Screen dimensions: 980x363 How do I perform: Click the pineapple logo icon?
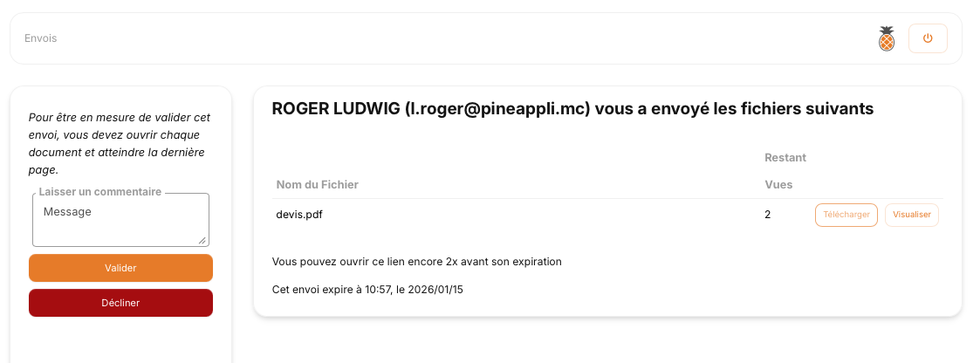[887, 38]
